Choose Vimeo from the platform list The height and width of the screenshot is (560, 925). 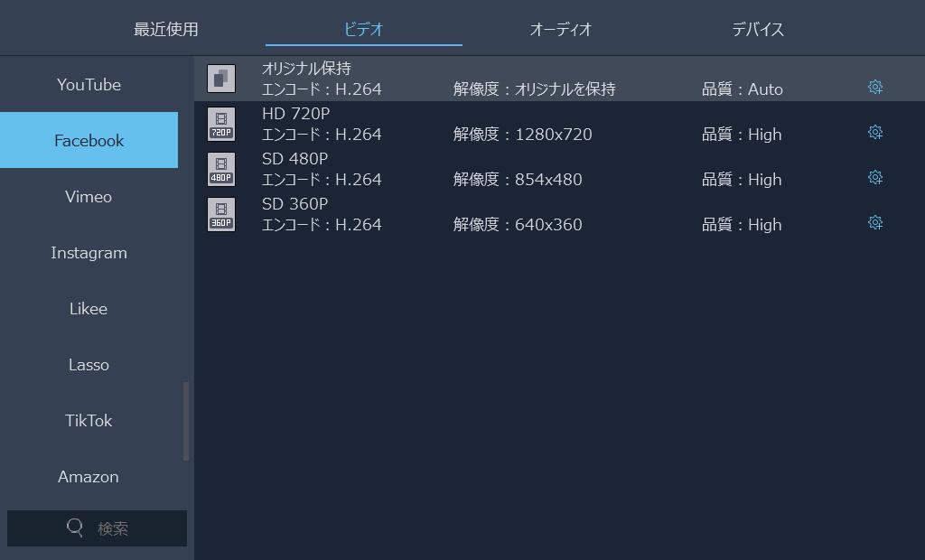pos(89,197)
